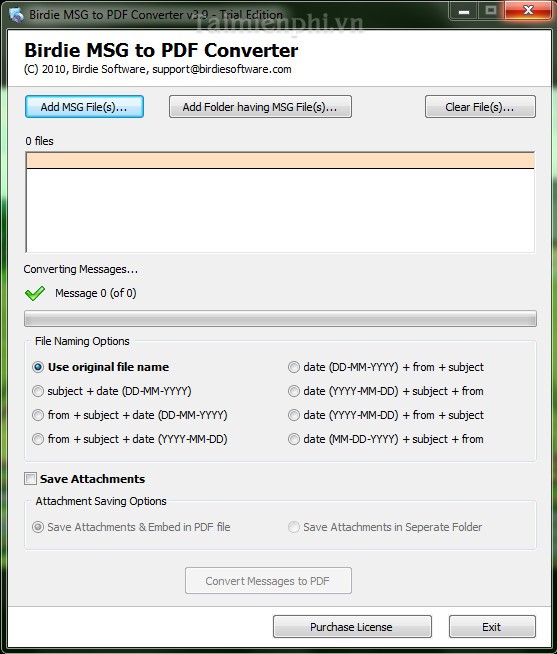Select Save Attachments & Embed in PDF file
This screenshot has width=557, height=654.
pos(131,527)
